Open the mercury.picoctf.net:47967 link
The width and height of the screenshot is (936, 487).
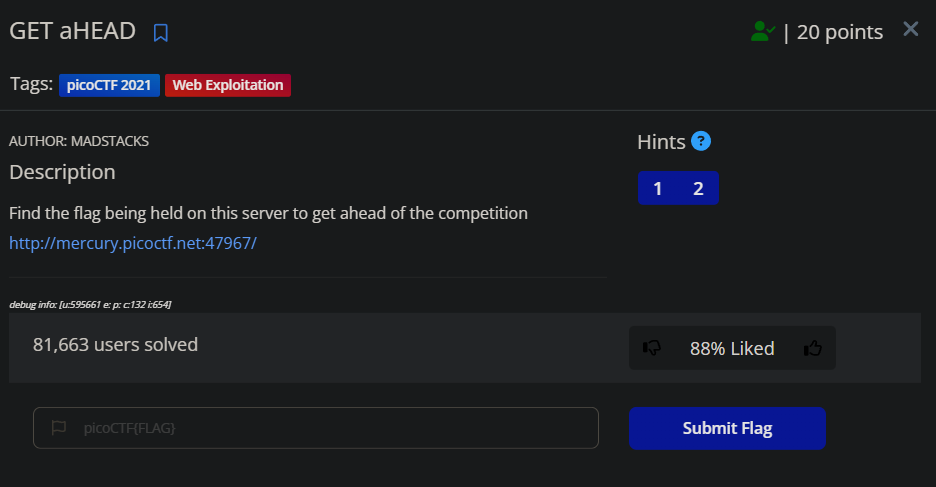tap(133, 244)
